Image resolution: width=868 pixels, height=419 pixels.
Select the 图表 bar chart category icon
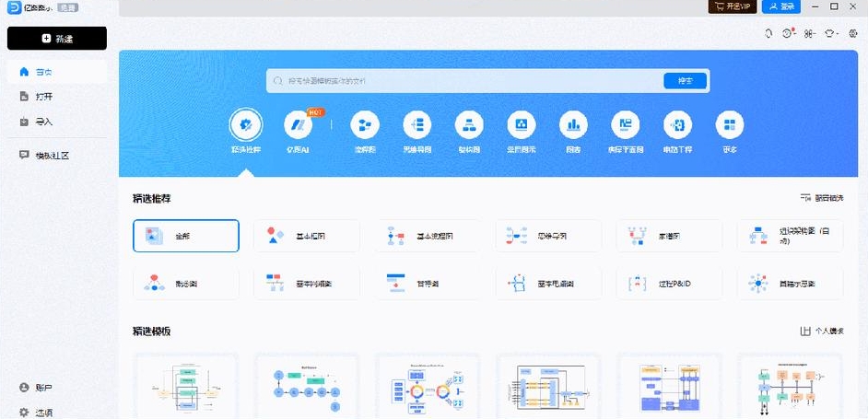click(573, 125)
